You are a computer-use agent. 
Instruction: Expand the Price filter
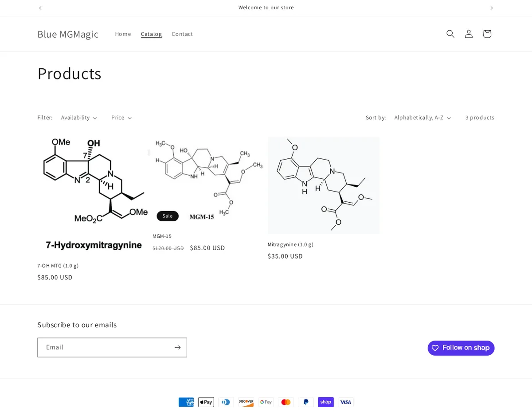coord(121,118)
